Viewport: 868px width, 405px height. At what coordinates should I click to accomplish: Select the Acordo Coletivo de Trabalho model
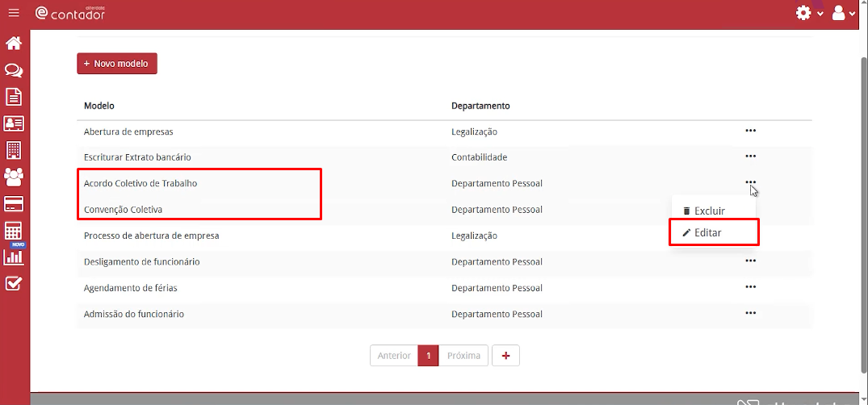pos(140,183)
